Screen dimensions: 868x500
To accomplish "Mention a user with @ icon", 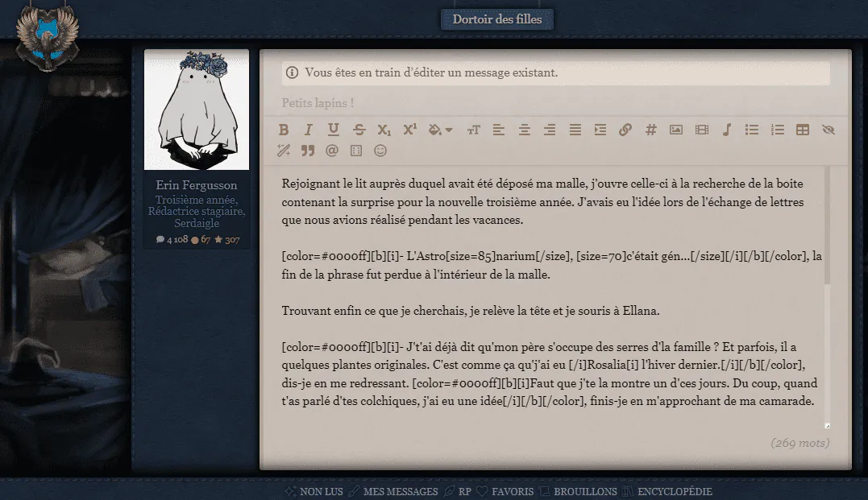I will (331, 151).
